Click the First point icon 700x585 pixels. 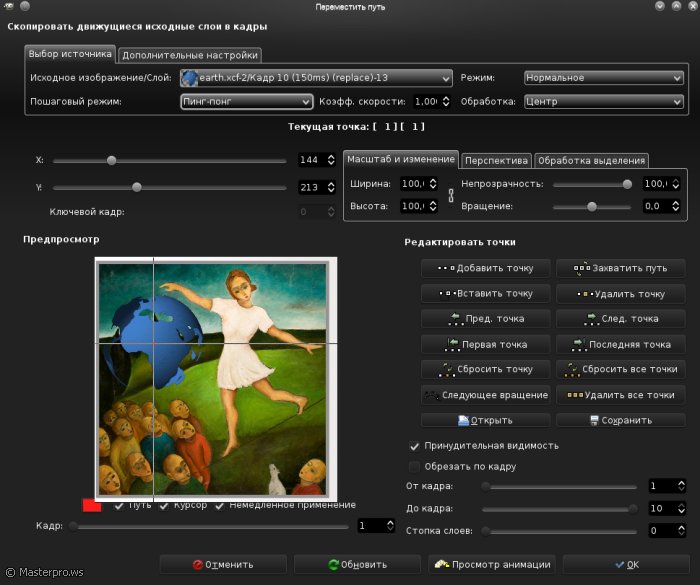pos(452,344)
